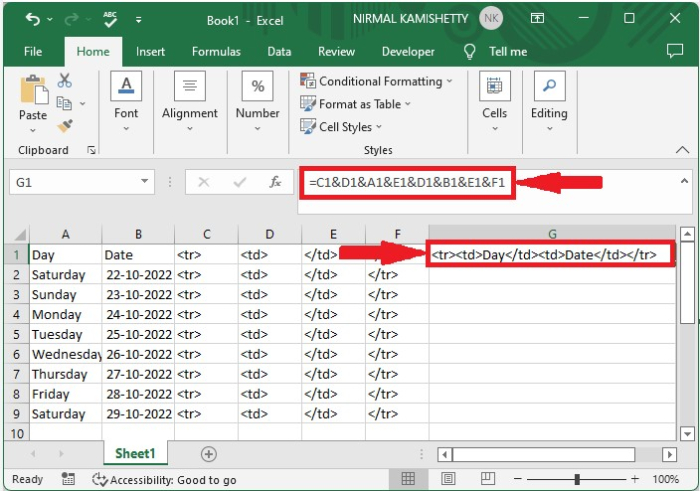The width and height of the screenshot is (700, 491).
Task: Click the Format Painter brush icon
Action: tap(65, 126)
